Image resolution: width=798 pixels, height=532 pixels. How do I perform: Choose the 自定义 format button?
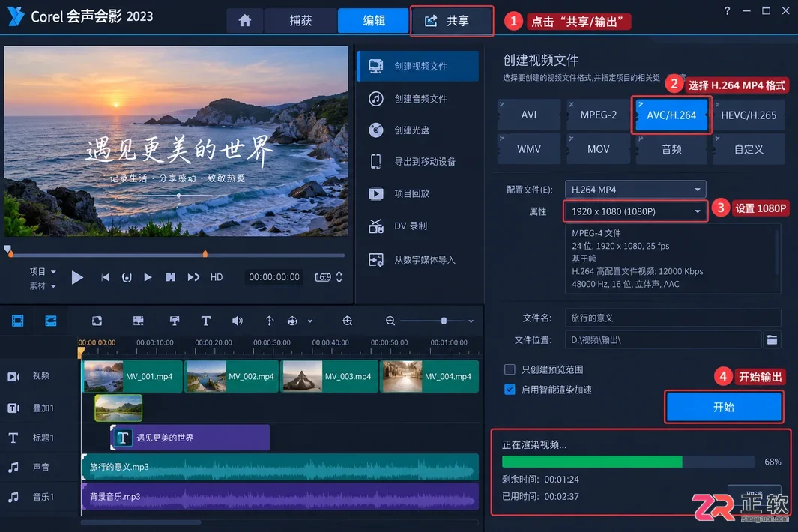click(x=749, y=149)
